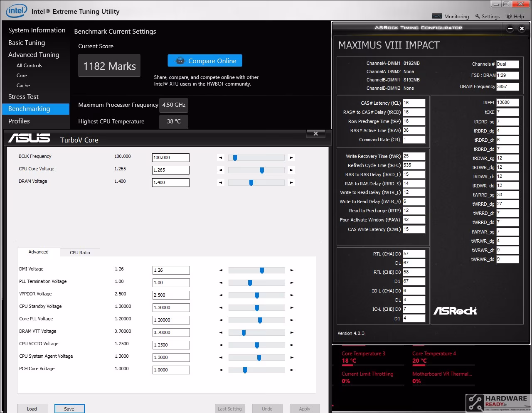Close the TurboV Core panel
Screen dimensions: 532x413
[316, 133]
